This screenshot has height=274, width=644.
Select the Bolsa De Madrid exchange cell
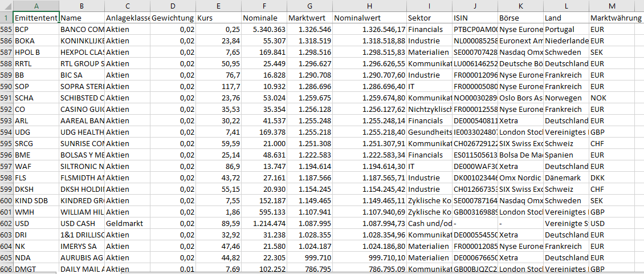(520, 155)
